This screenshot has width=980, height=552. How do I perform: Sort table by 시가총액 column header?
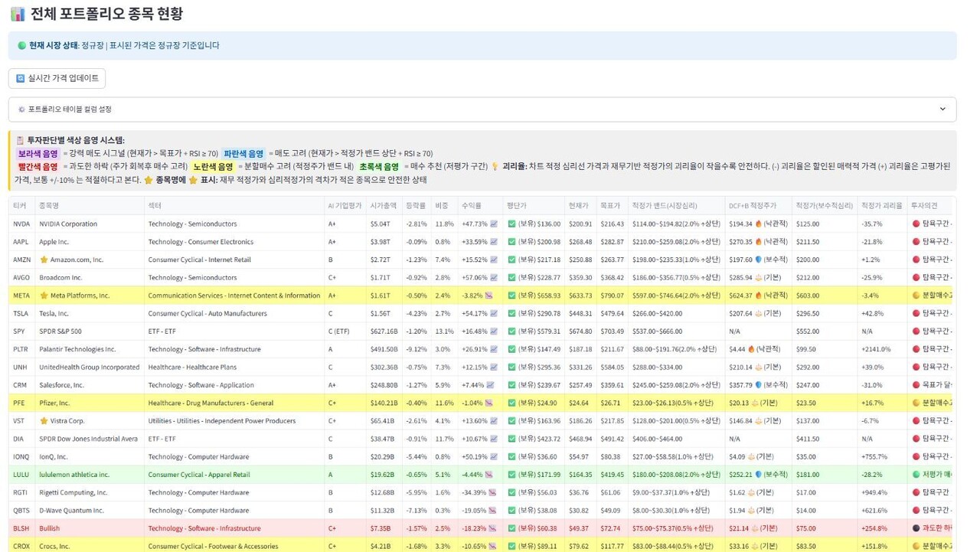click(x=381, y=205)
